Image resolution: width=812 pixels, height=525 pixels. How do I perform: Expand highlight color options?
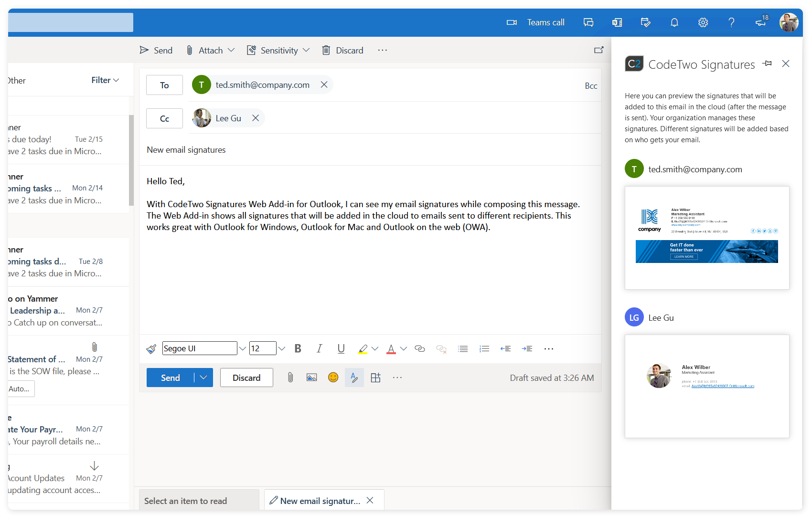[x=375, y=348]
